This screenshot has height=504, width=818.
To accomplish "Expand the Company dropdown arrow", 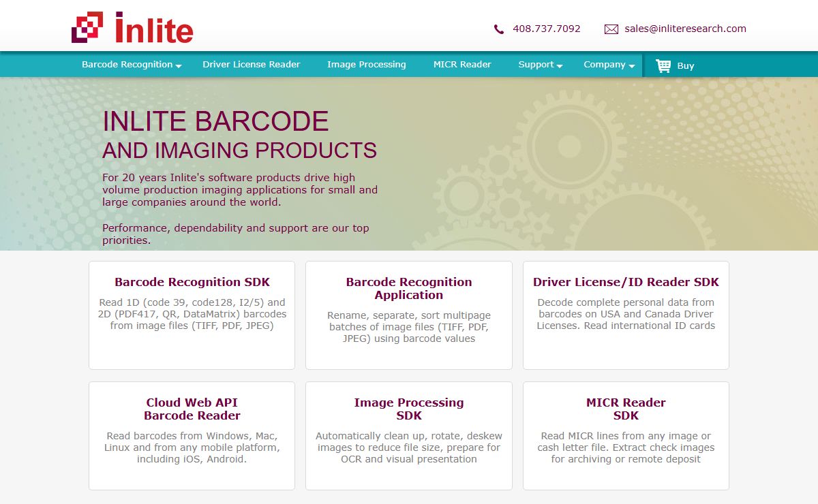I will [632, 67].
